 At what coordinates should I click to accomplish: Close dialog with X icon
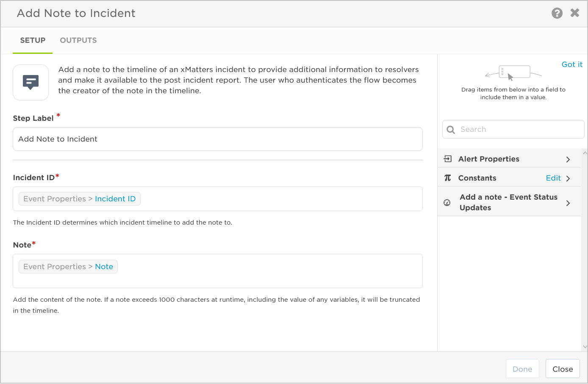(575, 13)
